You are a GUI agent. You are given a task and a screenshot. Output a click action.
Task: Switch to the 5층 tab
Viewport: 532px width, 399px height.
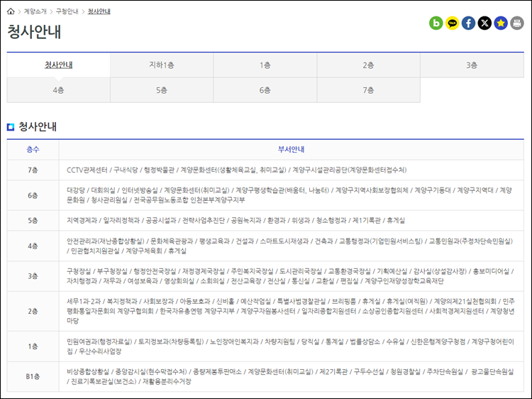coord(162,90)
